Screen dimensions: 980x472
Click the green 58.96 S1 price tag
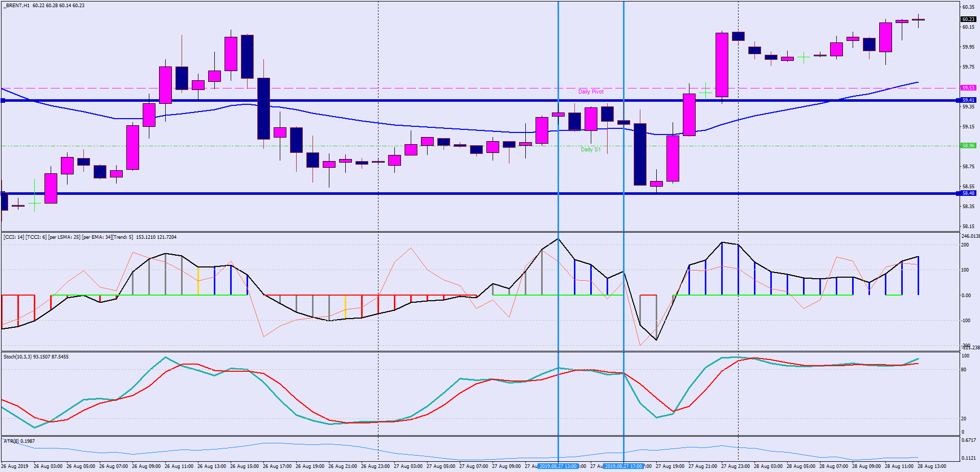(x=968, y=146)
